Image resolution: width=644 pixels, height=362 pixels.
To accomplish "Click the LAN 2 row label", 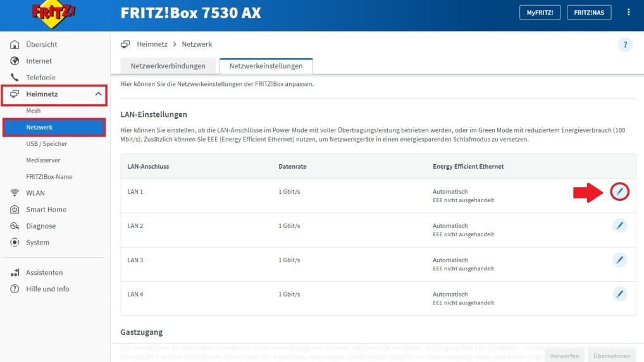I will 135,226.
